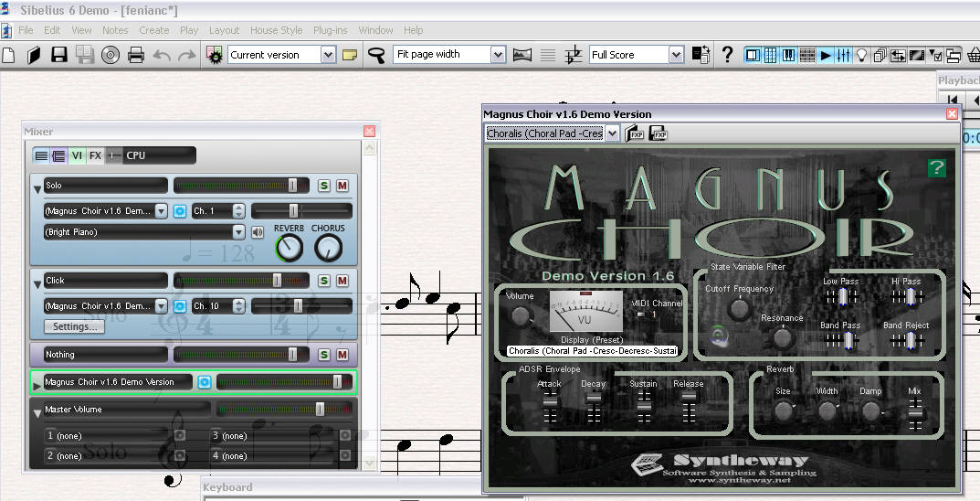Toggle the Compare window arrows icon
Image resolution: width=980 pixels, height=501 pixels.
click(x=898, y=55)
